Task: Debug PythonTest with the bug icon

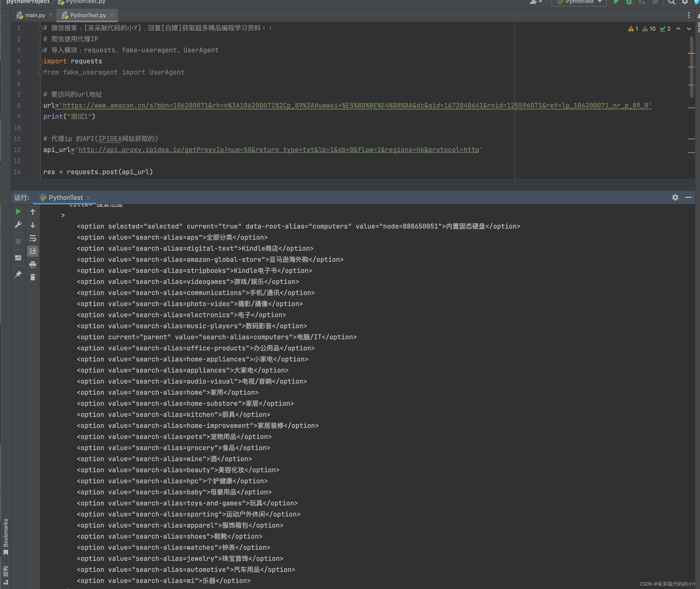Action: pos(629,2)
